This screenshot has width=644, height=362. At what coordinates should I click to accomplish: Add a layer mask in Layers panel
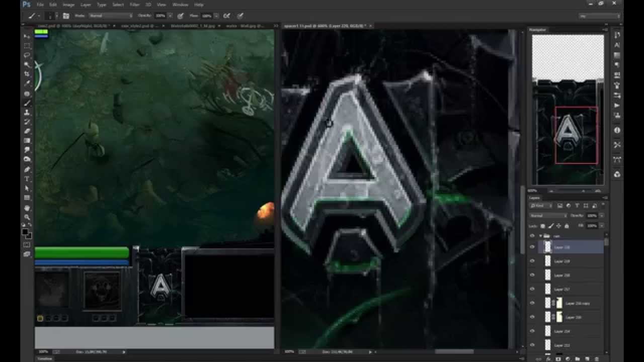tap(558, 359)
